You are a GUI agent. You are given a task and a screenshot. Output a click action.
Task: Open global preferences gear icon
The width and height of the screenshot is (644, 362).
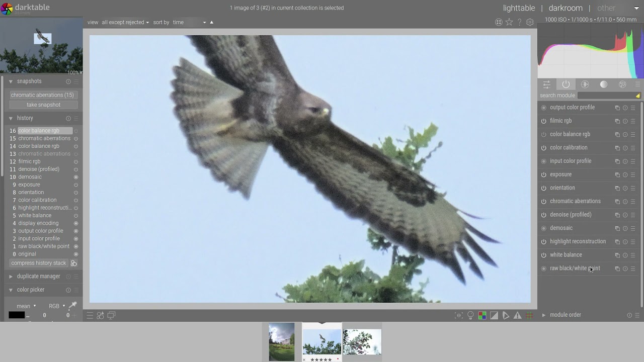[x=530, y=22]
